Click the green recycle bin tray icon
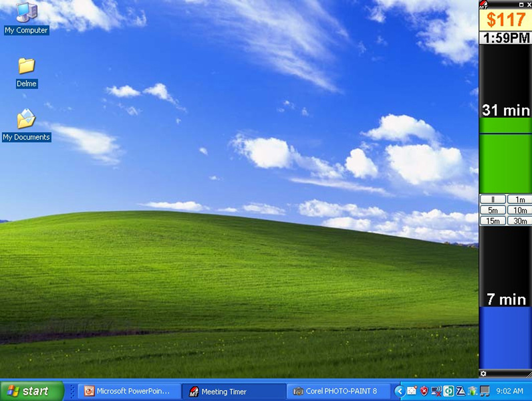This screenshot has height=401, width=532. coord(473,391)
